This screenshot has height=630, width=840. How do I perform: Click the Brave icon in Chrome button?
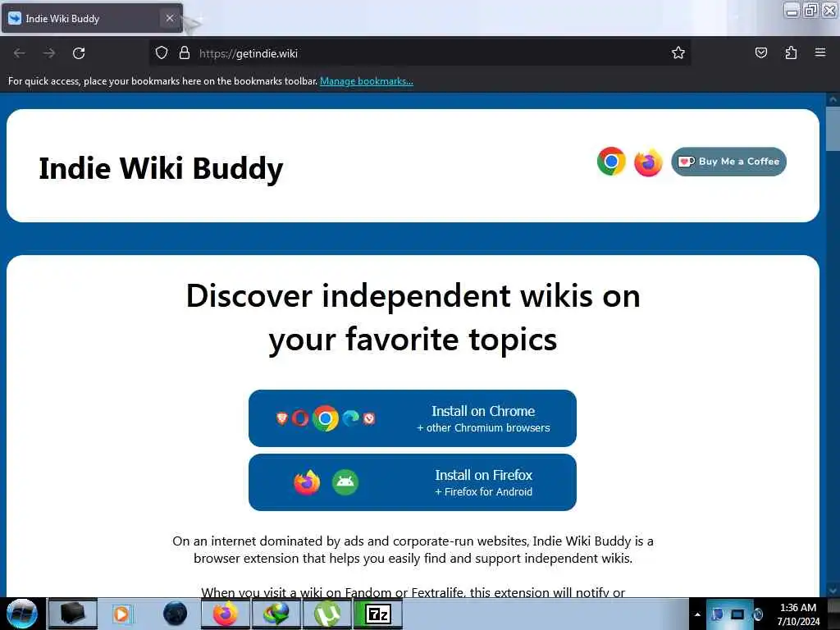(x=282, y=418)
